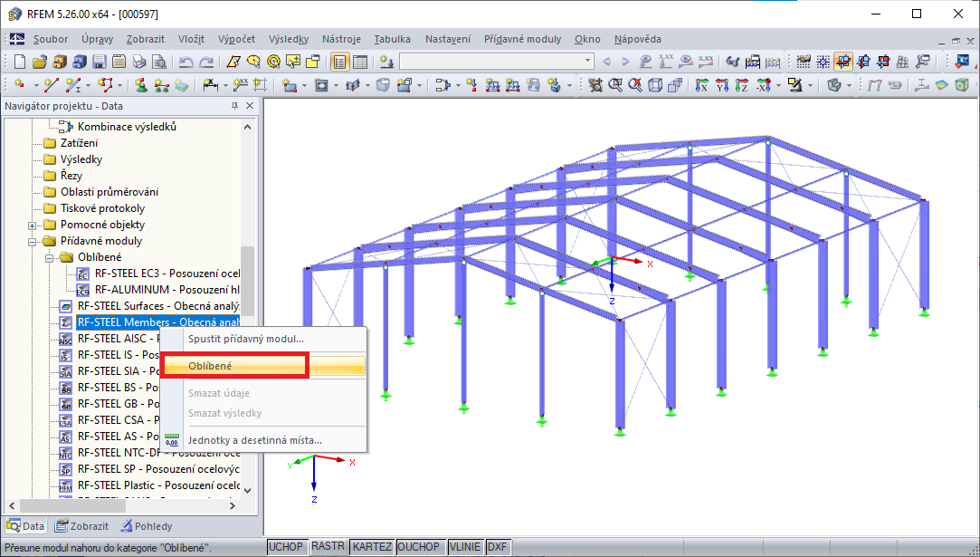
Task: Choose Jednotky a desetinná místa
Action: 263,440
